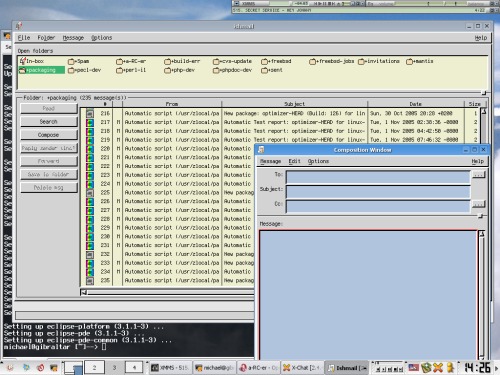This screenshot has width=500, height=375.
Task: Open Composition Window Message menu
Action: 270,161
